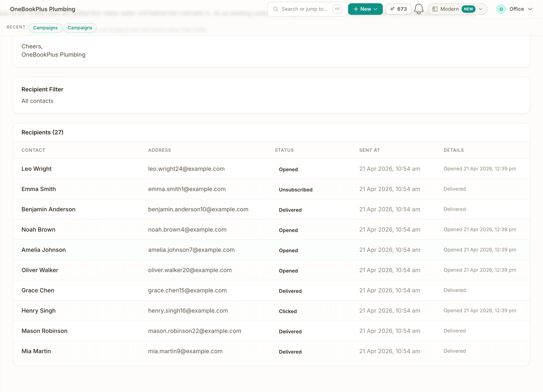Click the Modern layout panel icon
This screenshot has height=392, width=543.
coord(435,9)
